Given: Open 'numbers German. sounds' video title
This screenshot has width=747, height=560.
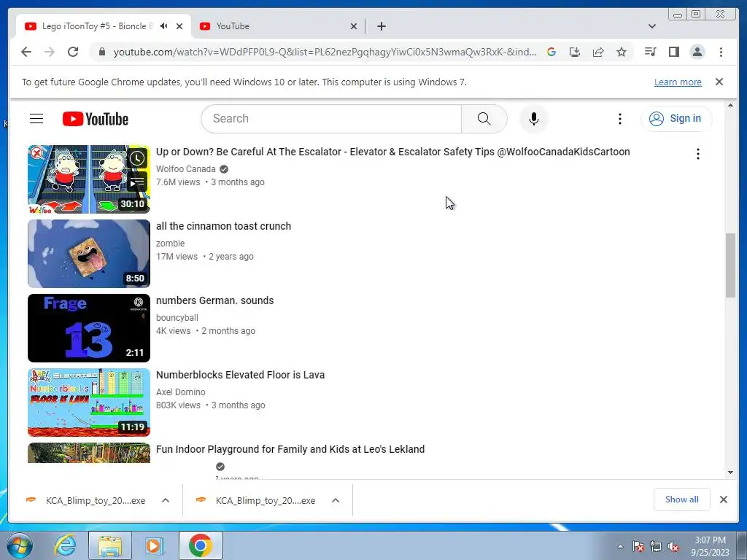Looking at the screenshot, I should pyautogui.click(x=215, y=300).
